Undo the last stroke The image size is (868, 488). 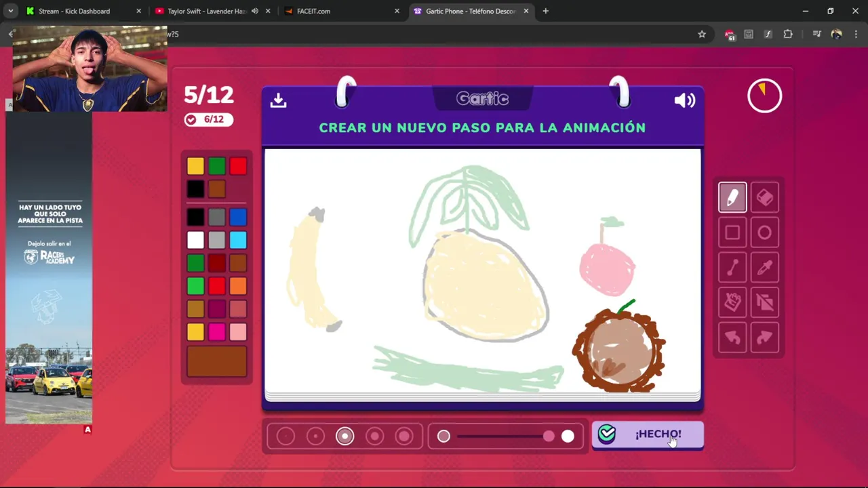[732, 338]
